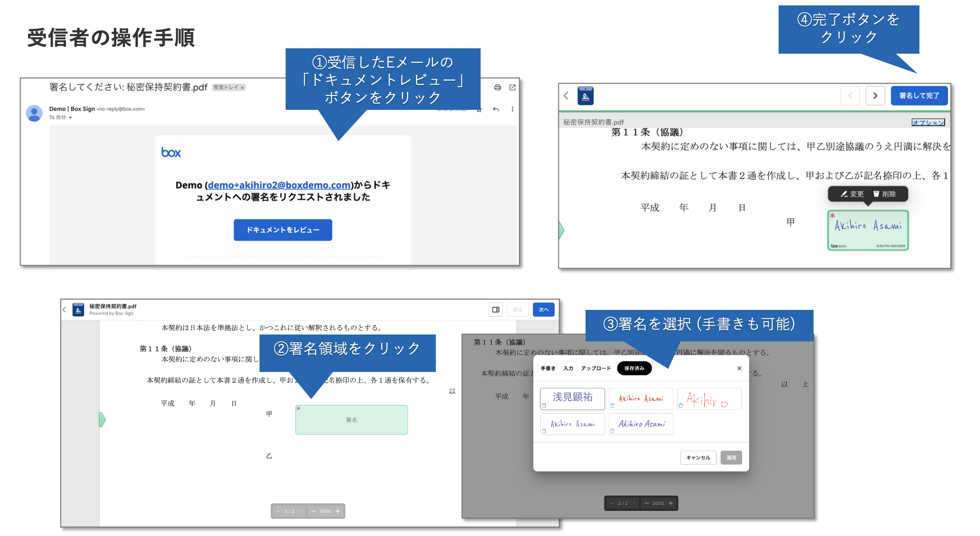Viewport: 980px width, 536px height.
Task: Zoom in with the plus control
Action: [x=337, y=511]
